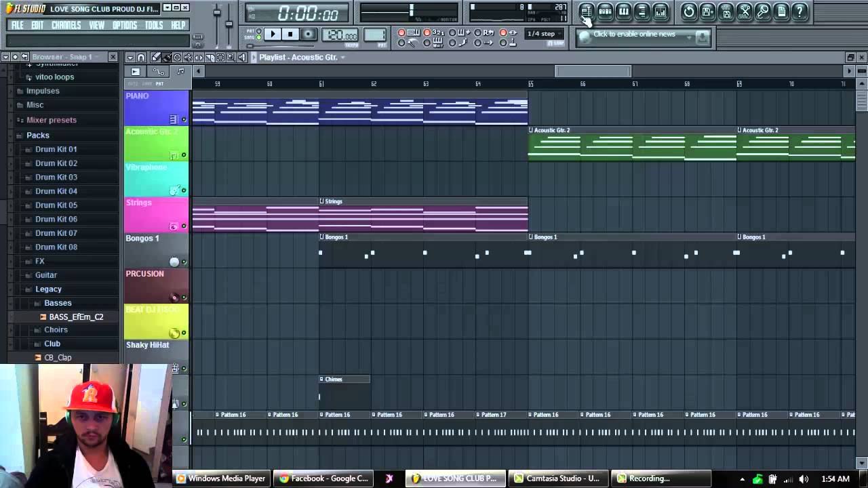Open the mixer window icon
This screenshot has height=488, width=868.
660,12
